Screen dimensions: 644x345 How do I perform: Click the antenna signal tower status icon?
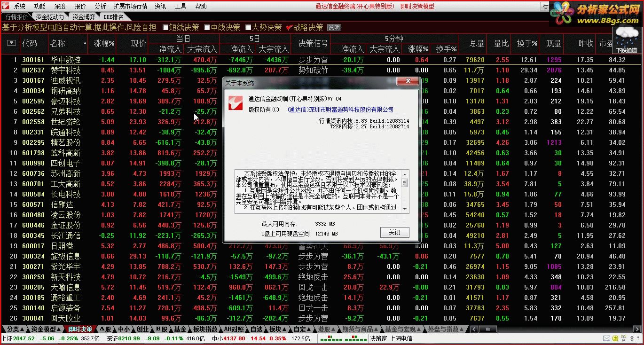pyautogui.click(x=623, y=338)
